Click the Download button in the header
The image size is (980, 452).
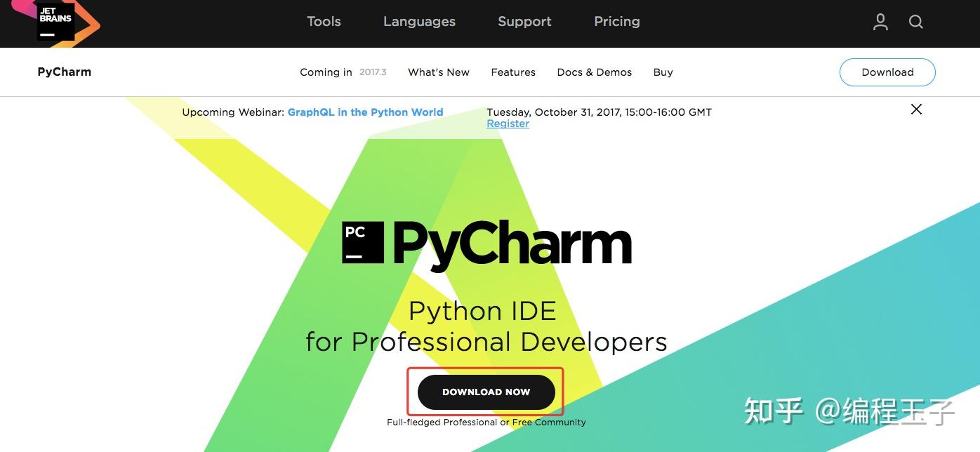887,72
